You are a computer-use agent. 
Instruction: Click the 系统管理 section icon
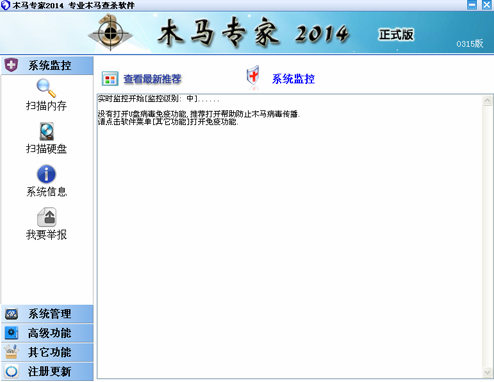(11, 314)
